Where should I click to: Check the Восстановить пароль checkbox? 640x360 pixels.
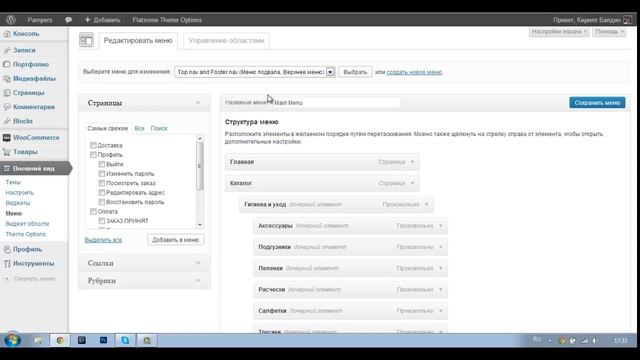click(x=102, y=202)
